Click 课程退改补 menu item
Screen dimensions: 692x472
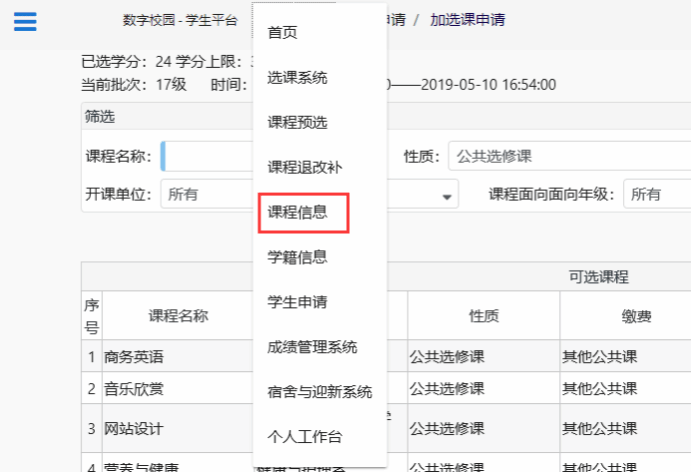(304, 168)
